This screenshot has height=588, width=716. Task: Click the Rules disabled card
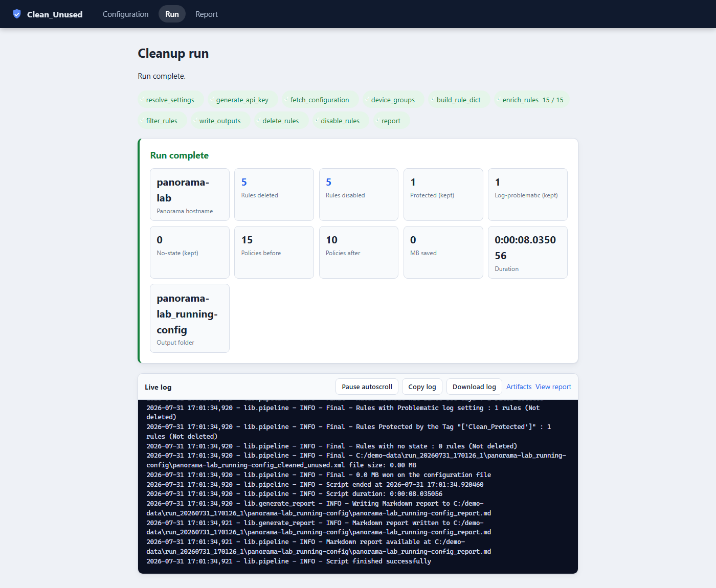(x=359, y=195)
